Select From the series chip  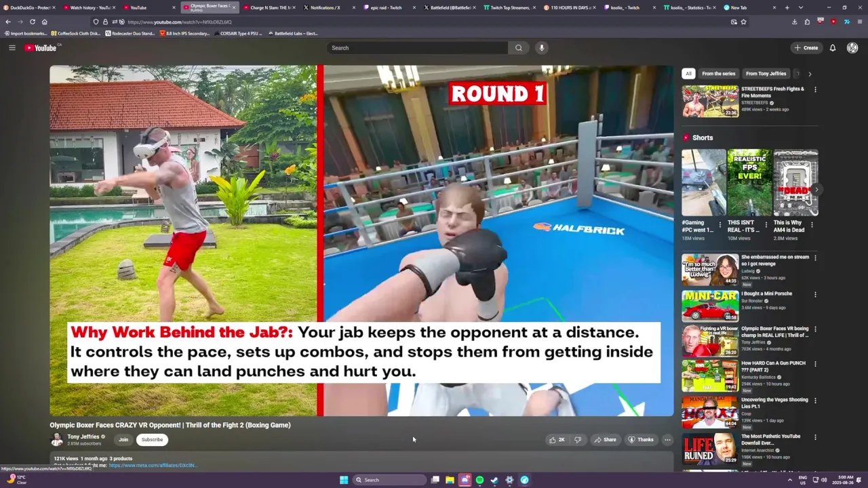718,73
